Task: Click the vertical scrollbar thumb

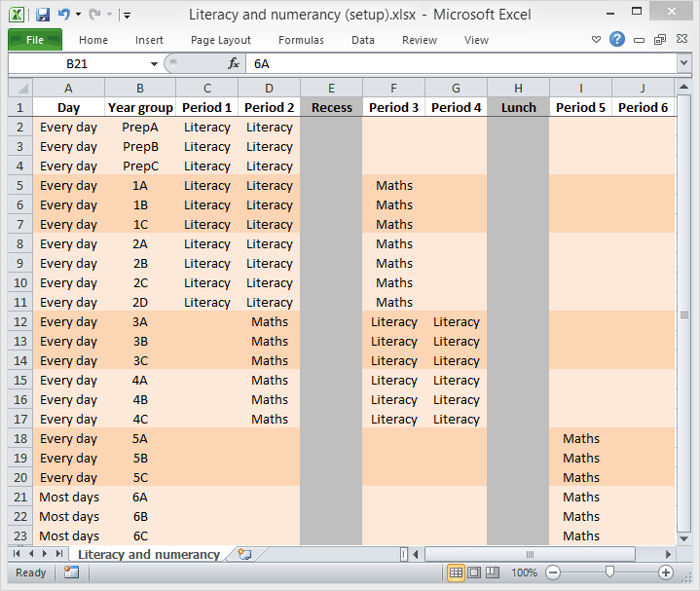Action: 683,314
